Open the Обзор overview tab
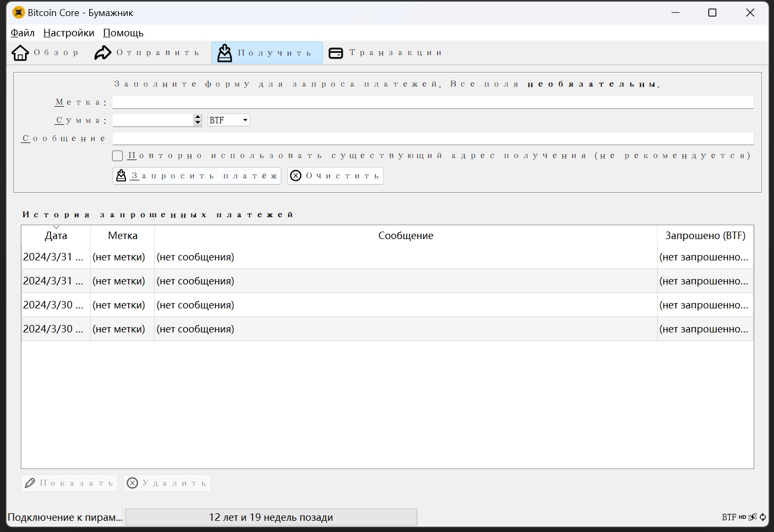This screenshot has width=774, height=532. click(x=45, y=53)
